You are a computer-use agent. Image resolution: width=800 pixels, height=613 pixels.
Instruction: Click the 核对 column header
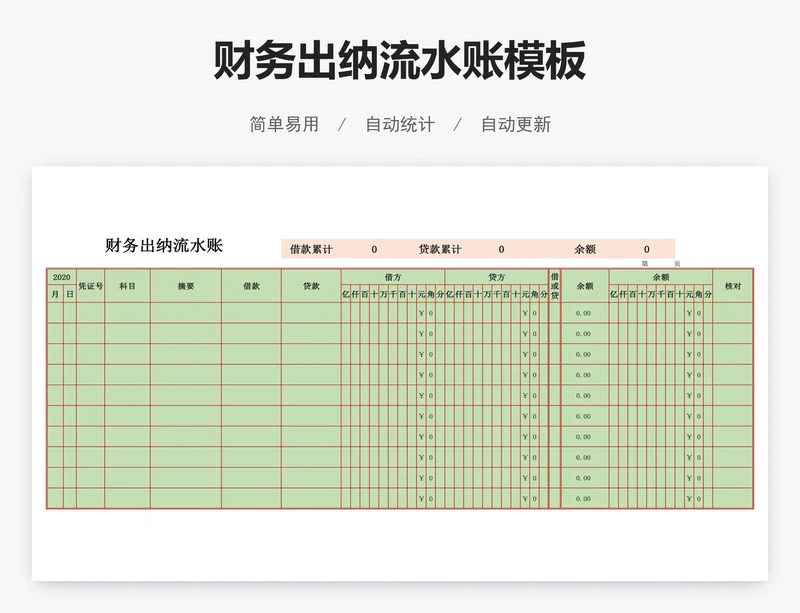coord(733,286)
